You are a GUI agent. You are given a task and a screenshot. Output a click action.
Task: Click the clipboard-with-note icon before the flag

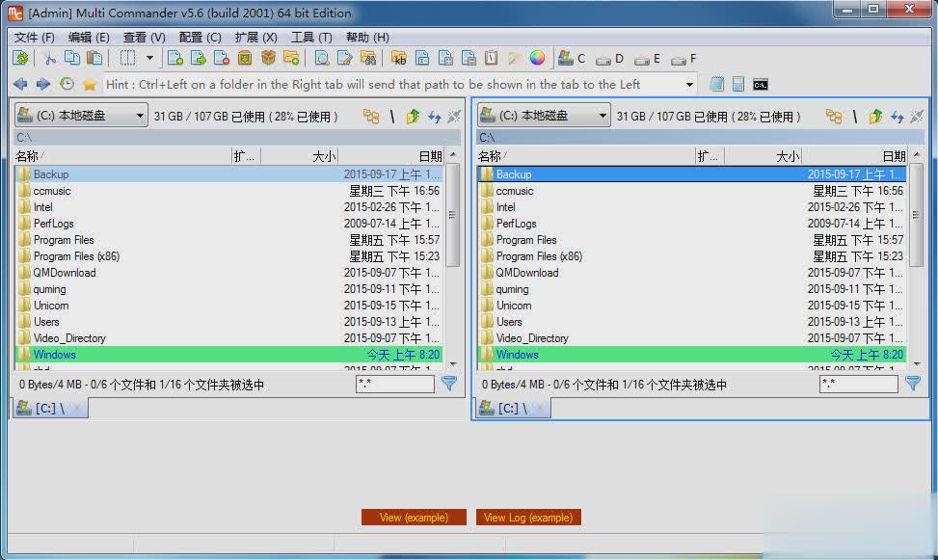click(491, 58)
